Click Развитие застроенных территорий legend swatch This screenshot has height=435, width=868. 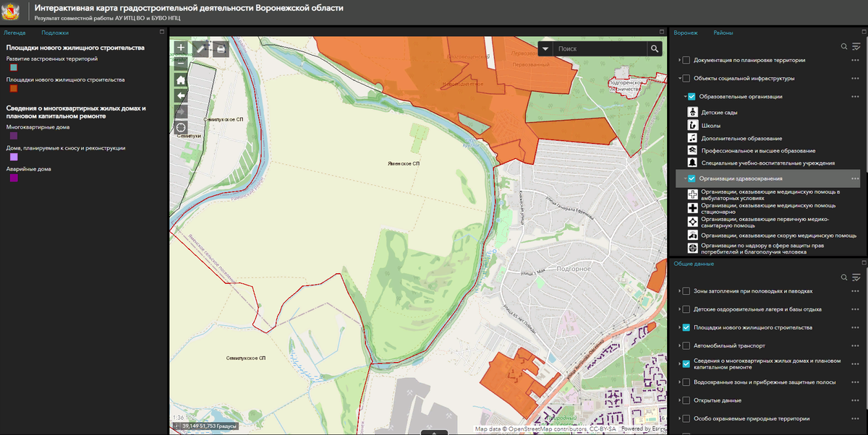click(14, 68)
